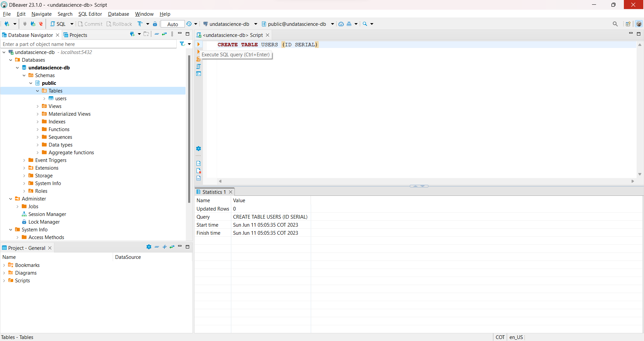Click the navigator New Connection icon
Viewport: 644px width, 341px height.
tap(132, 34)
